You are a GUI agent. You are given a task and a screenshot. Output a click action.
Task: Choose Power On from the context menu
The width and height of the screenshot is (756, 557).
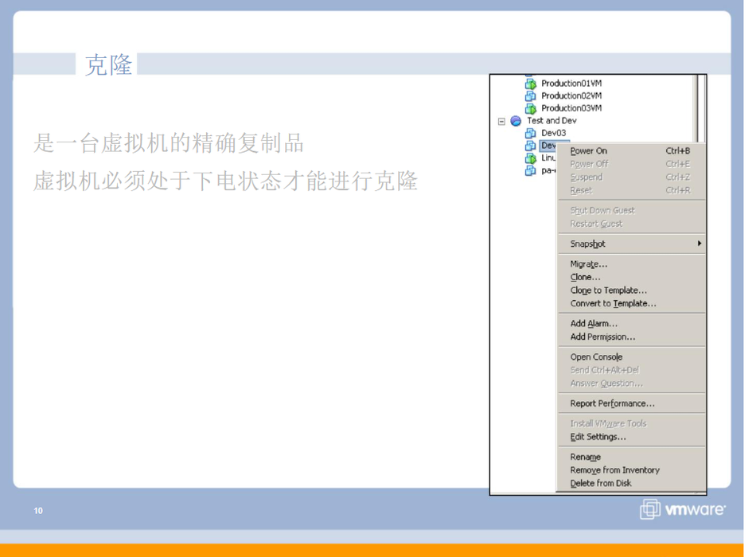(x=588, y=151)
